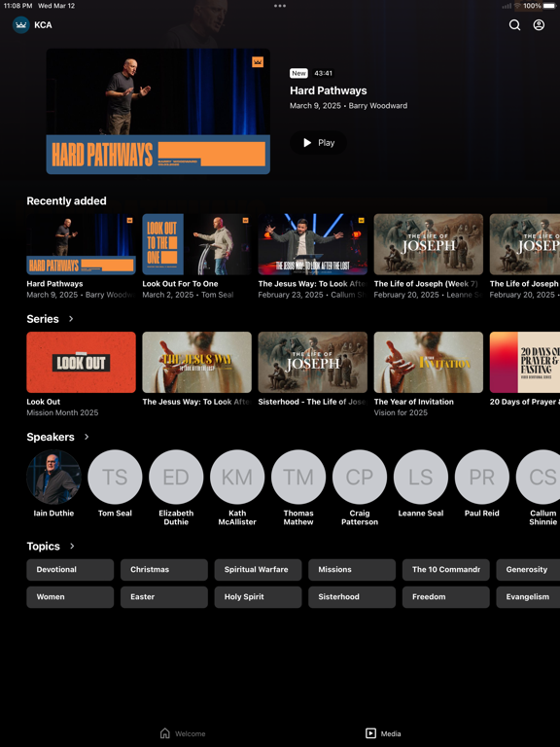Choose the Christmas topic

pyautogui.click(x=163, y=570)
